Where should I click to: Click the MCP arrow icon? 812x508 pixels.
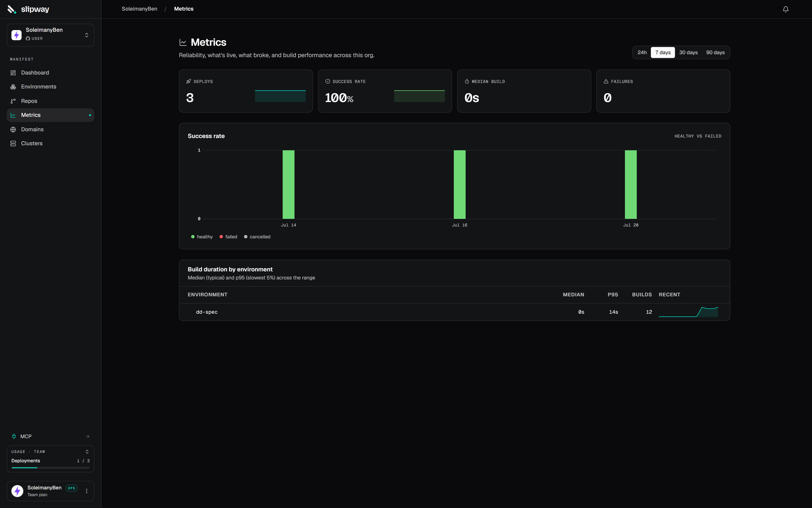tap(88, 436)
